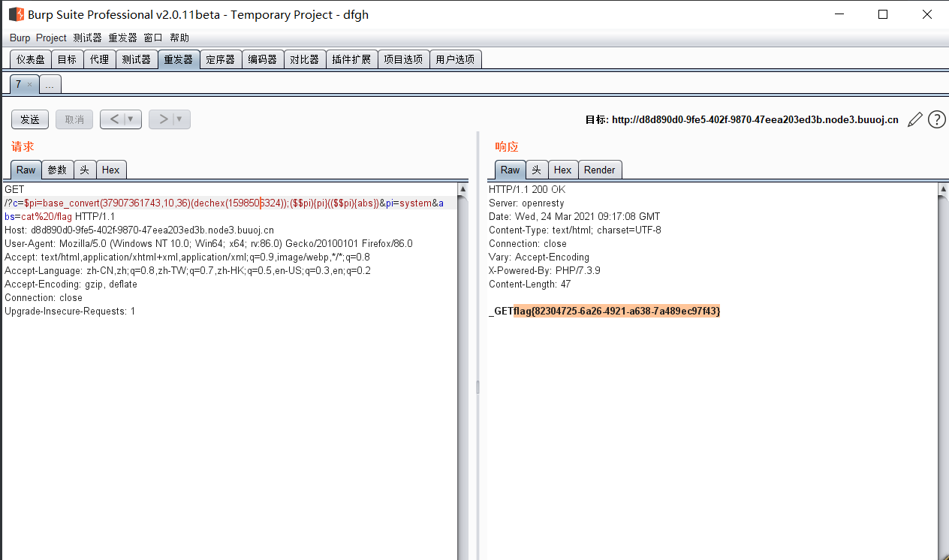Image resolution: width=949 pixels, height=560 pixels.
Task: Go back to previous request
Action: click(x=114, y=119)
